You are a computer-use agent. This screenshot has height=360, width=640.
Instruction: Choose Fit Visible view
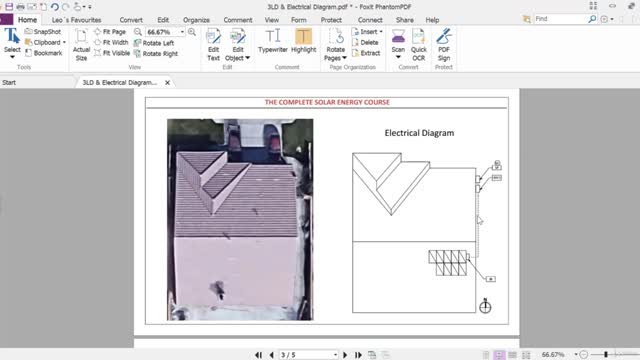(112, 53)
